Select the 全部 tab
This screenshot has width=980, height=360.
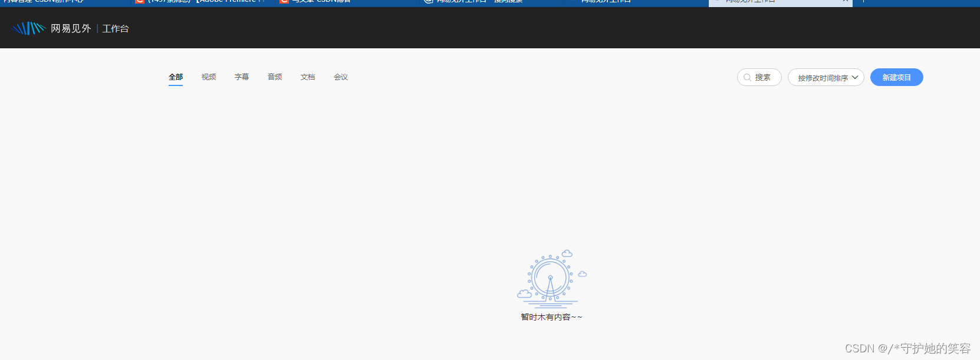point(176,77)
